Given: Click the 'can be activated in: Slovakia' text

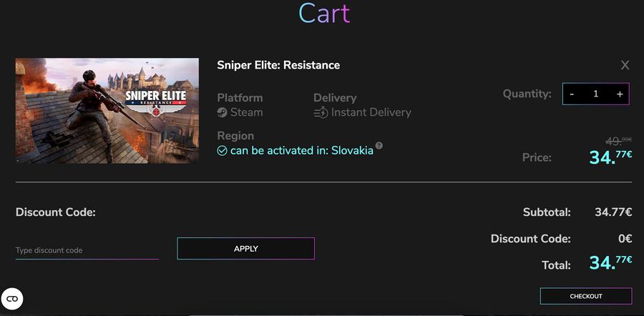Looking at the screenshot, I should coord(302,151).
